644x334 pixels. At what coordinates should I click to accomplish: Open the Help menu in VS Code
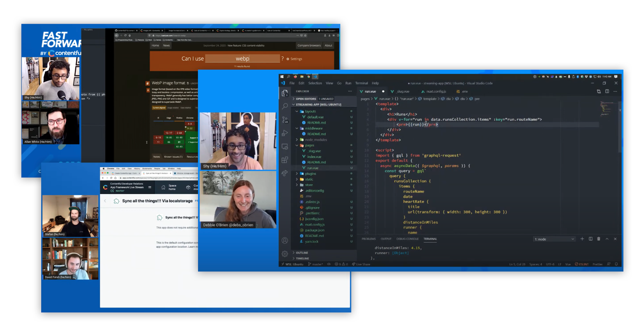coord(375,83)
